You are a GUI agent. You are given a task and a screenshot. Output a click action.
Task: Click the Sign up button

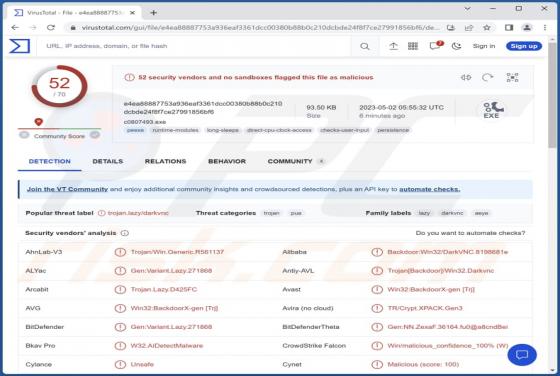click(x=524, y=46)
